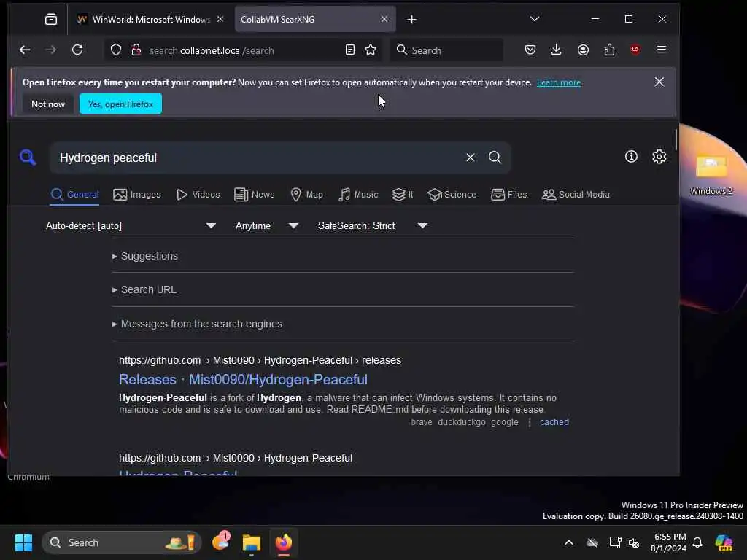Click the Not now button
Screen dimensions: 747x560
(x=47, y=104)
